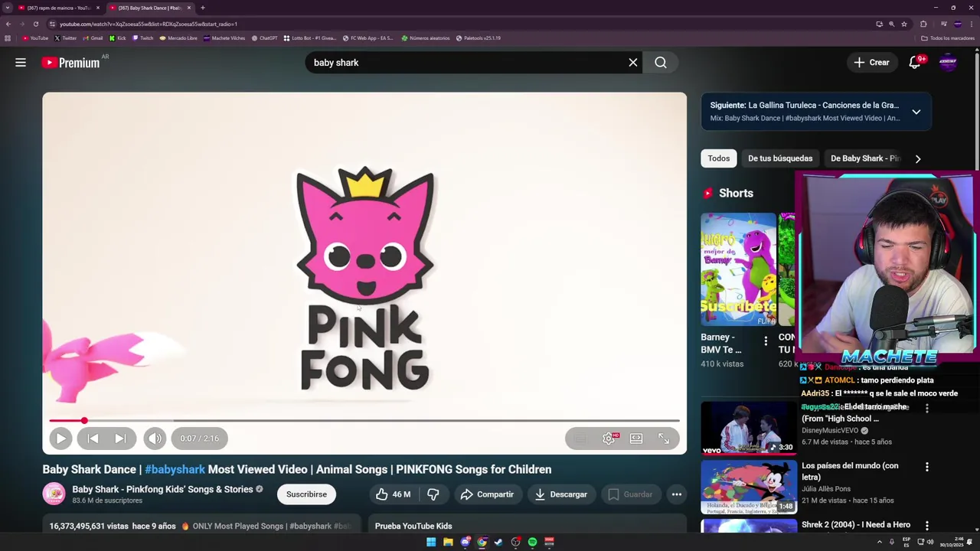Share the video via Compartir

(x=488, y=494)
